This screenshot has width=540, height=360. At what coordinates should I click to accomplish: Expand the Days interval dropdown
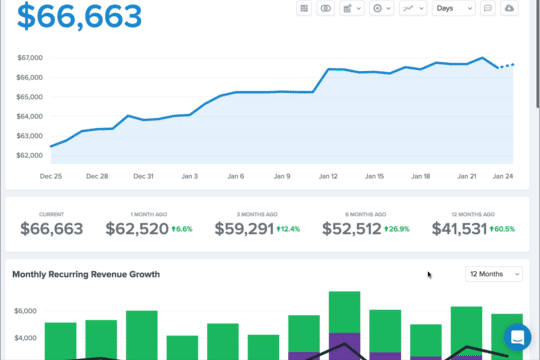click(x=454, y=8)
